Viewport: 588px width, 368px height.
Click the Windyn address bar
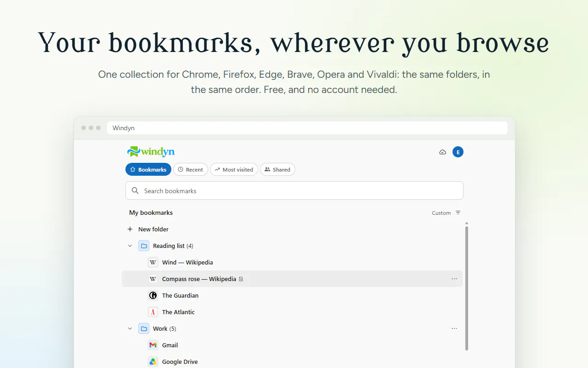pos(307,128)
